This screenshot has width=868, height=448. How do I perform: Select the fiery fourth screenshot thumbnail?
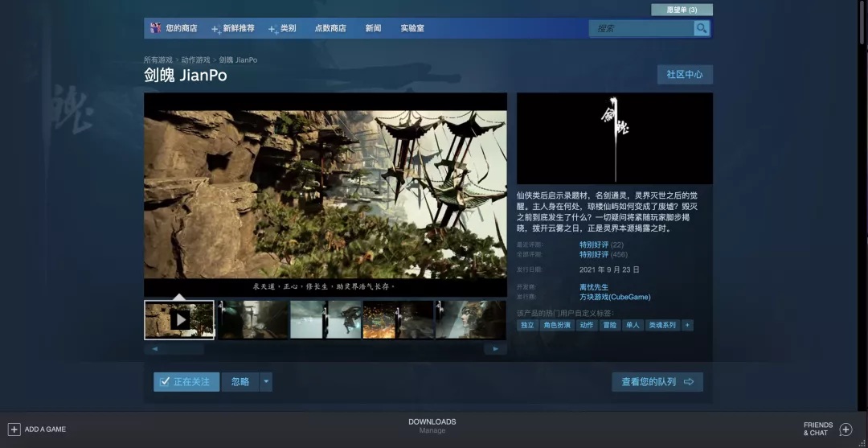click(x=398, y=320)
